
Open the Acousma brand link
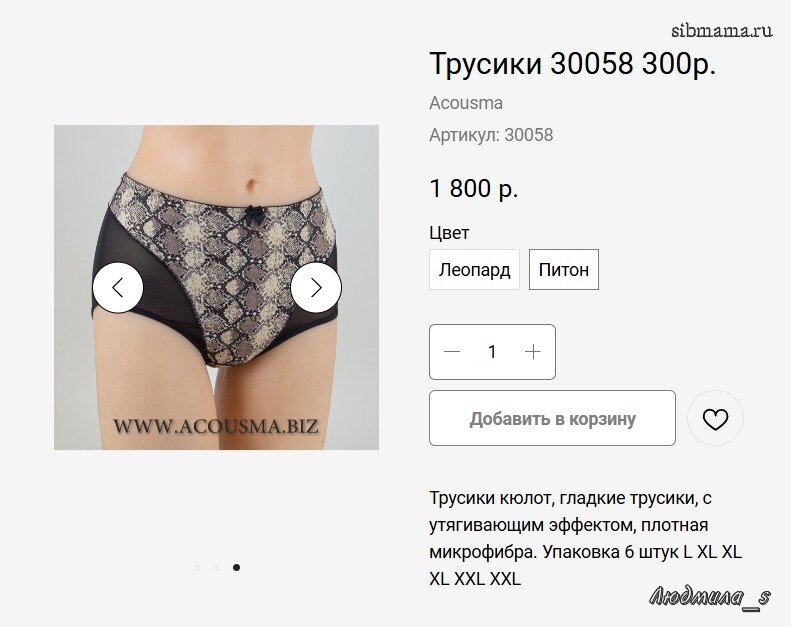(466, 103)
